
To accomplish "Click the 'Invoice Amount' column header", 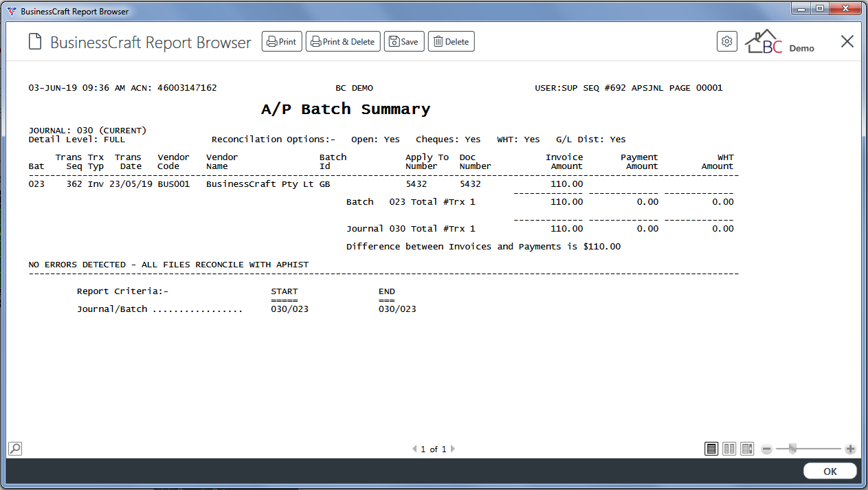I will (x=564, y=162).
